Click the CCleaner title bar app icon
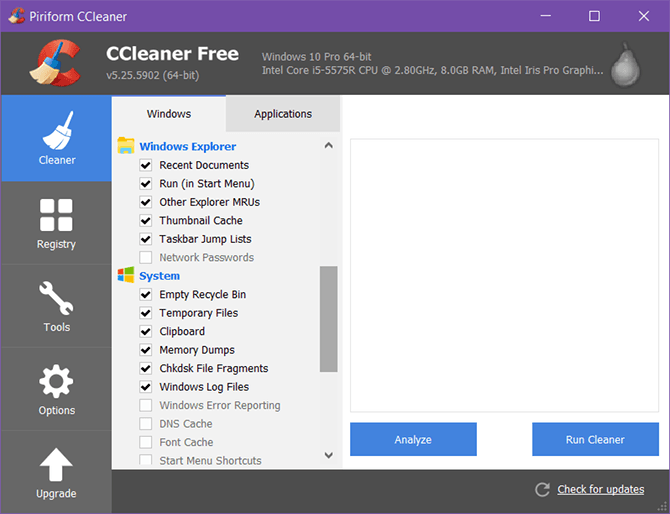 pos(16,16)
